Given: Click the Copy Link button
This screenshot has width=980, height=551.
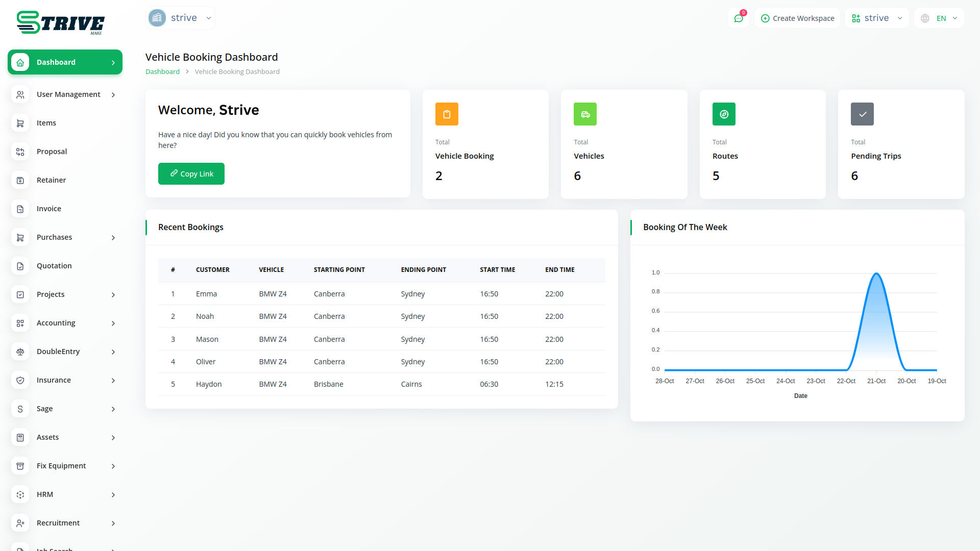Looking at the screenshot, I should click(x=191, y=174).
